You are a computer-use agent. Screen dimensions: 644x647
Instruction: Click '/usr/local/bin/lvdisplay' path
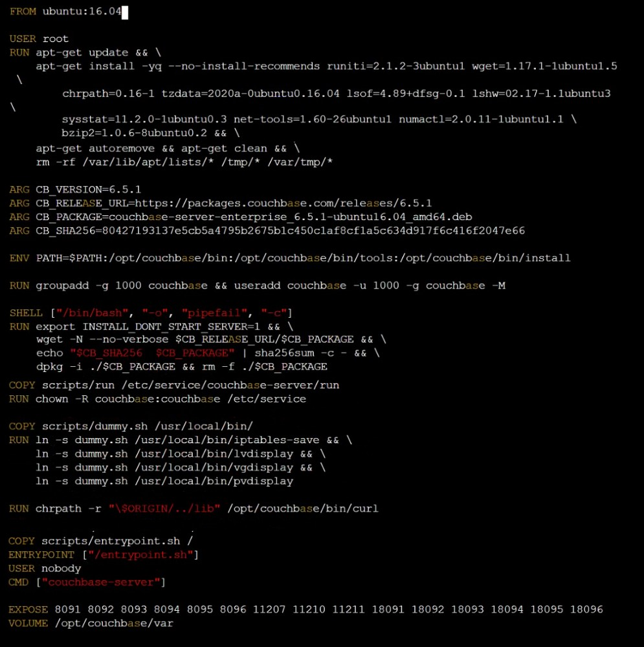point(214,454)
